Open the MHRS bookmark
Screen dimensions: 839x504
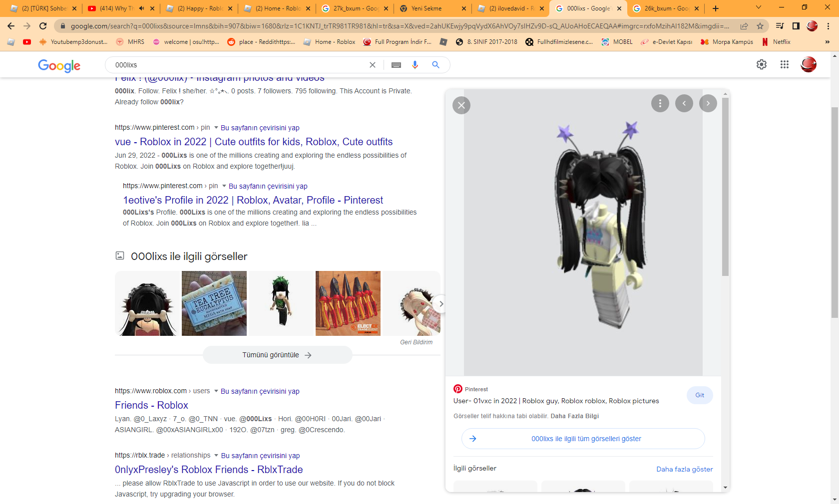130,42
